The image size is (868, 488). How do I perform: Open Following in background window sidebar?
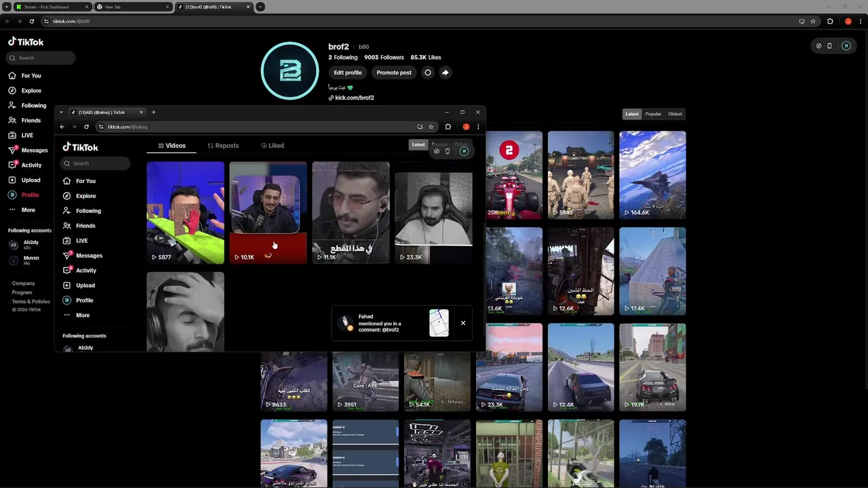[x=28, y=106]
